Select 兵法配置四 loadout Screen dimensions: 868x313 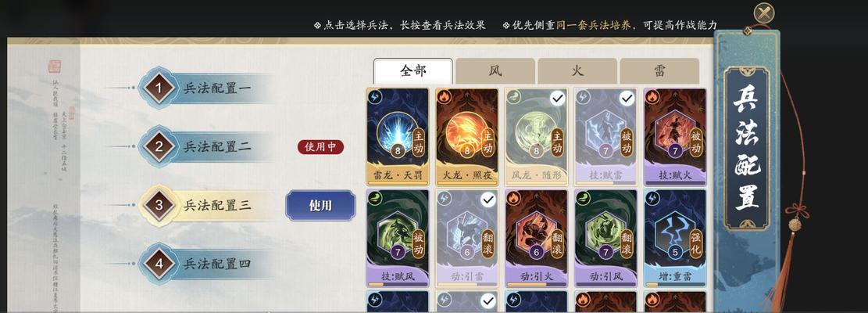coord(206,264)
